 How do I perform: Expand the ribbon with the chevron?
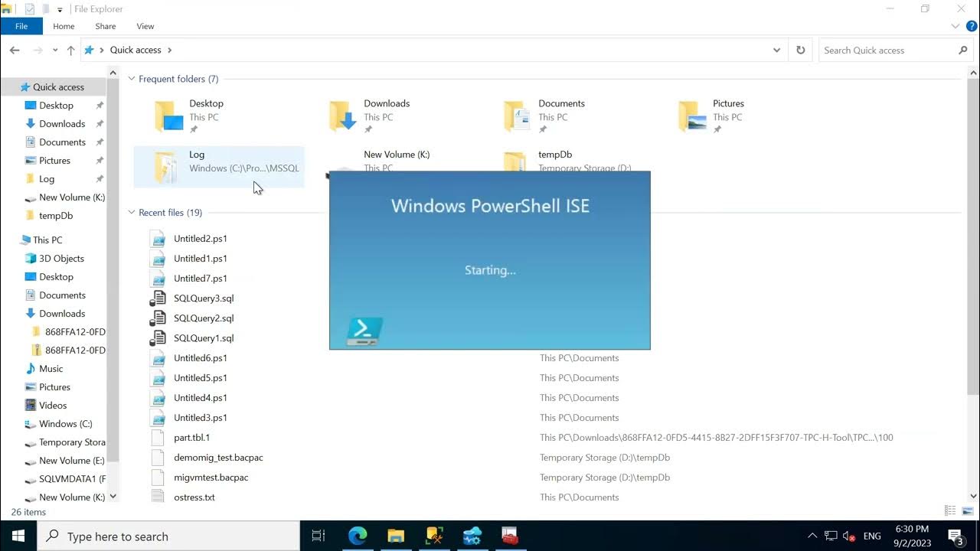pyautogui.click(x=955, y=26)
